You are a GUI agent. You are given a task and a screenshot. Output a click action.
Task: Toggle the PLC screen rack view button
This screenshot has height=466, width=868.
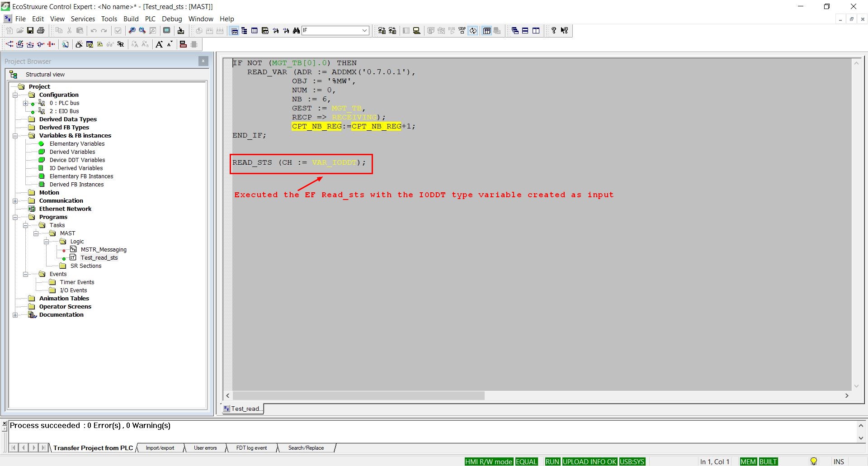pos(486,30)
